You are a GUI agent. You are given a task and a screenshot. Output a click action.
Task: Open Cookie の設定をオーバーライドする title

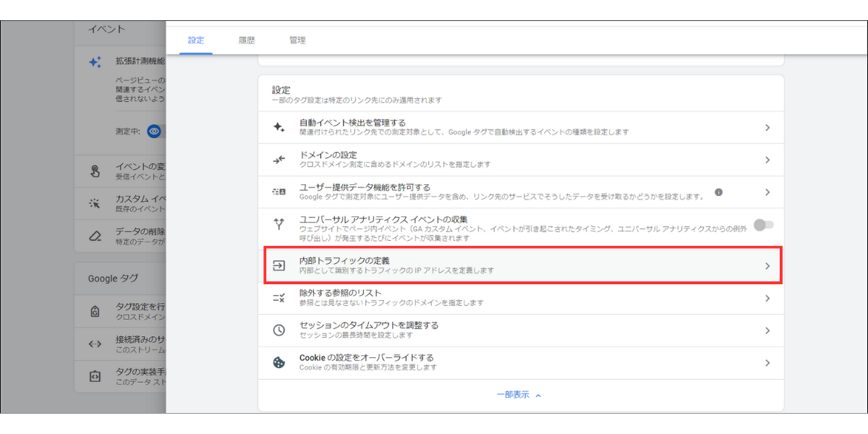(x=367, y=358)
